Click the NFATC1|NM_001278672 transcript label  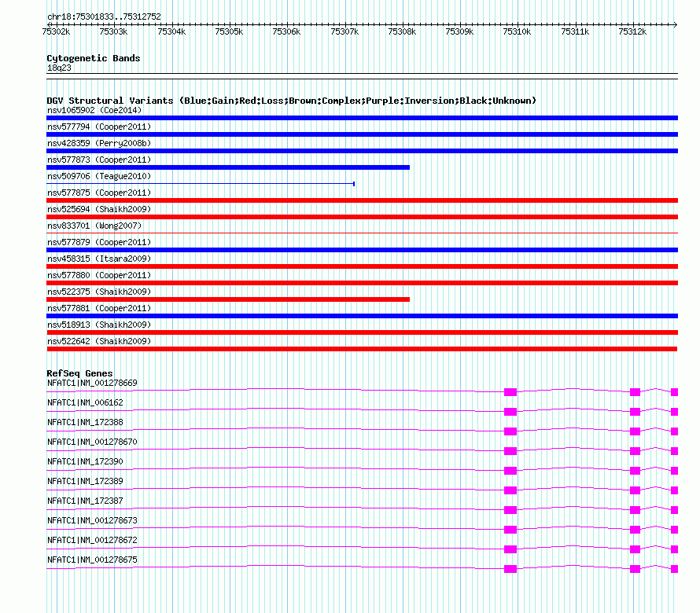click(x=92, y=540)
